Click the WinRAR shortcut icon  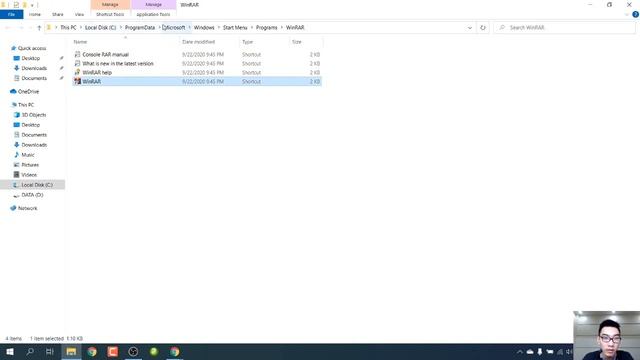pyautogui.click(x=77, y=82)
